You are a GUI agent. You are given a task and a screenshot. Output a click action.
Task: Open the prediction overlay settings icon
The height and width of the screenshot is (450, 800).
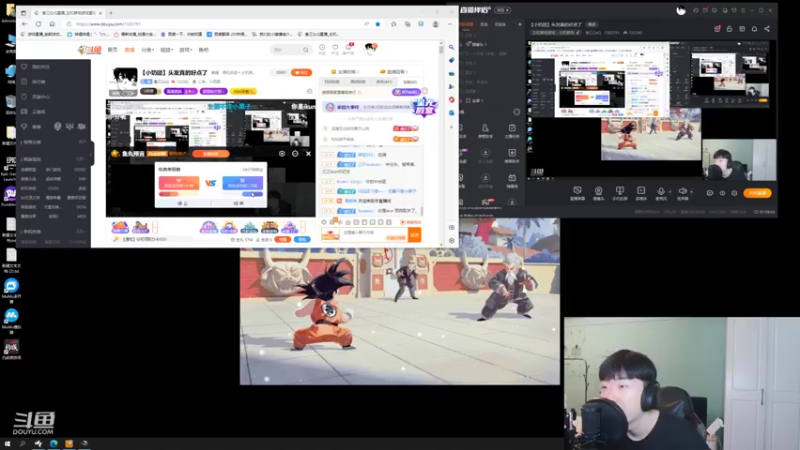[282, 154]
